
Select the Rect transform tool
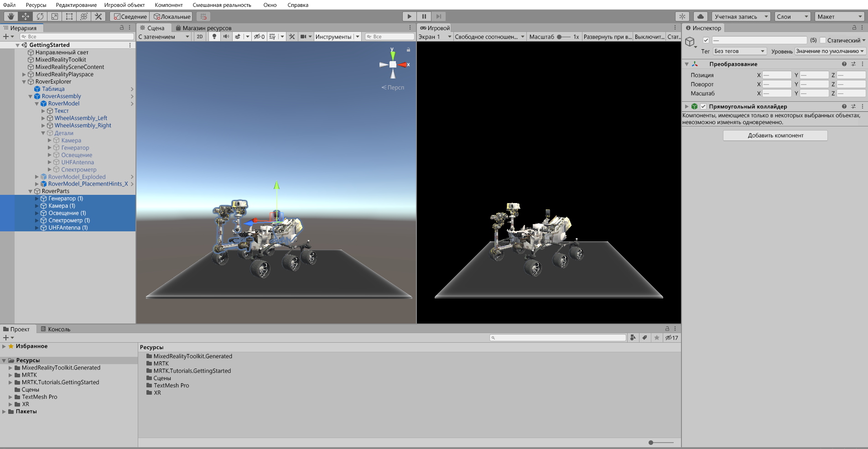tap(69, 16)
